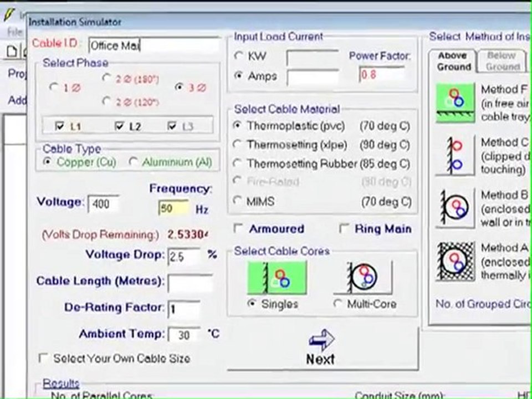Uncheck the L2 phase line checkbox
The height and width of the screenshot is (399, 532).
click(119, 126)
